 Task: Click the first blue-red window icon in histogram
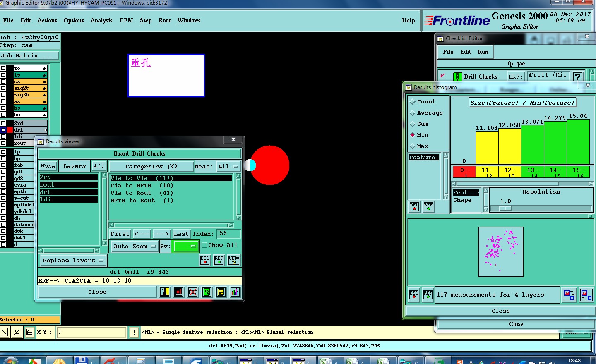[569, 295]
